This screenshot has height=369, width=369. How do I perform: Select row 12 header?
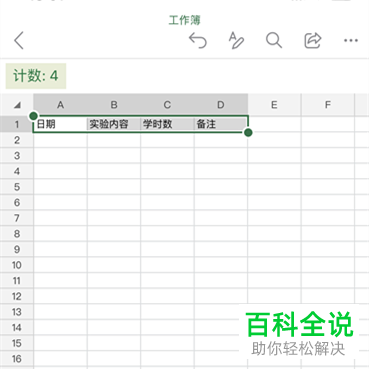(x=17, y=297)
